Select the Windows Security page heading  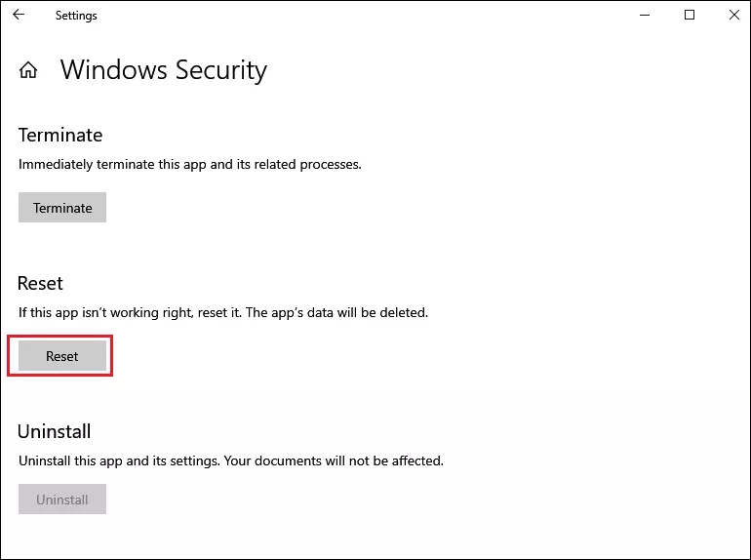pyautogui.click(x=163, y=70)
